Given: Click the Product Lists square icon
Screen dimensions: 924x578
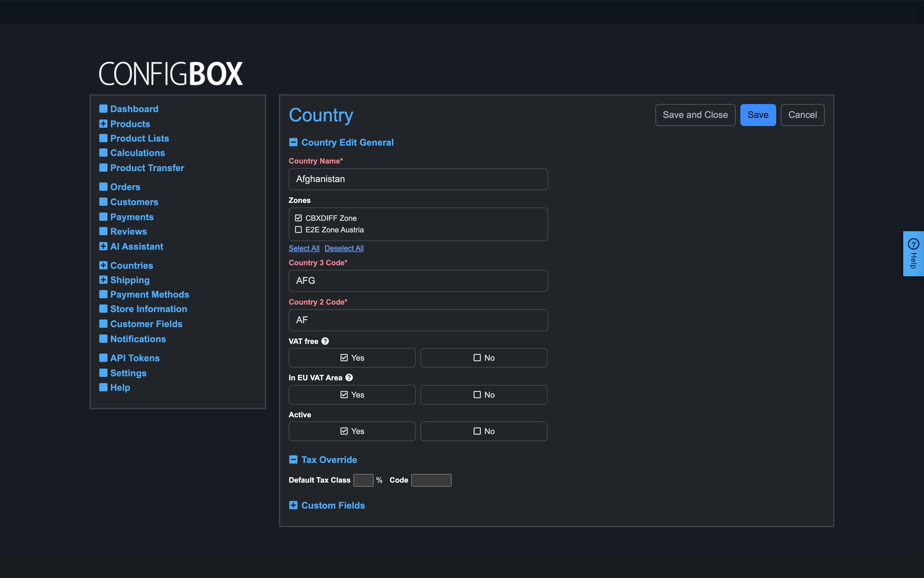Looking at the screenshot, I should [x=103, y=138].
